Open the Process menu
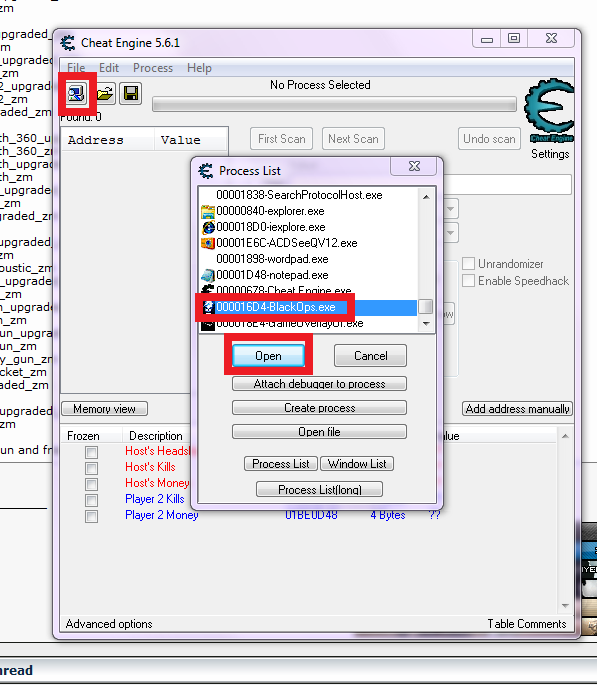Image resolution: width=597 pixels, height=685 pixels. [153, 68]
